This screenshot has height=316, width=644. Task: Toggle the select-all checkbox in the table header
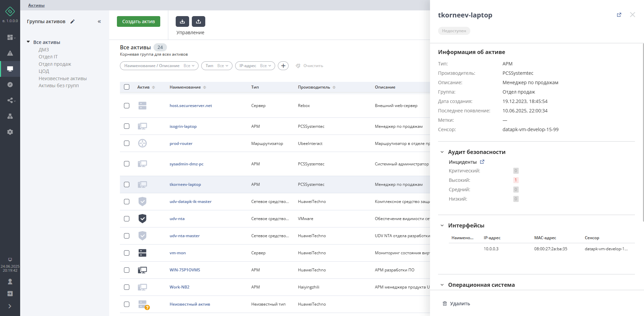[x=127, y=87]
